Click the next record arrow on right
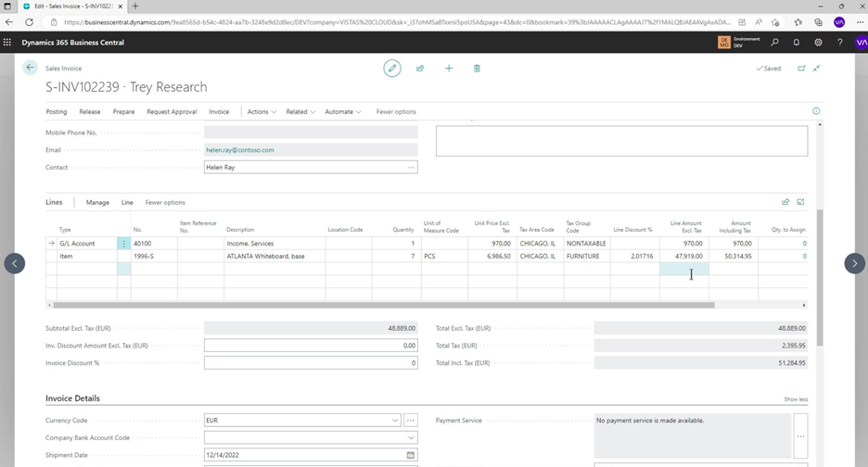Viewport: 868px width, 467px height. [854, 263]
